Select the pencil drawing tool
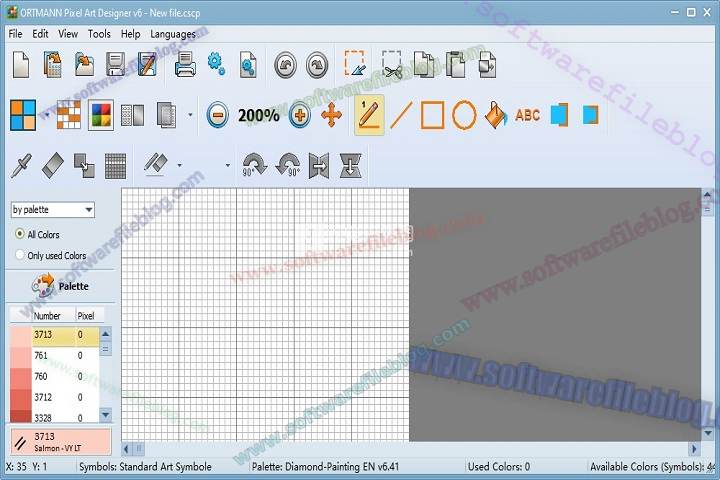This screenshot has height=480, width=720. (x=369, y=115)
